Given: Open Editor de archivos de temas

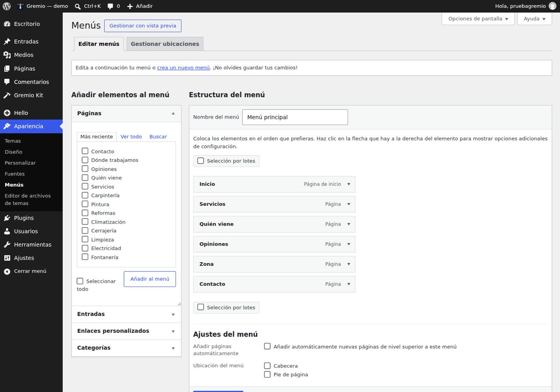Looking at the screenshot, I should click(28, 200).
